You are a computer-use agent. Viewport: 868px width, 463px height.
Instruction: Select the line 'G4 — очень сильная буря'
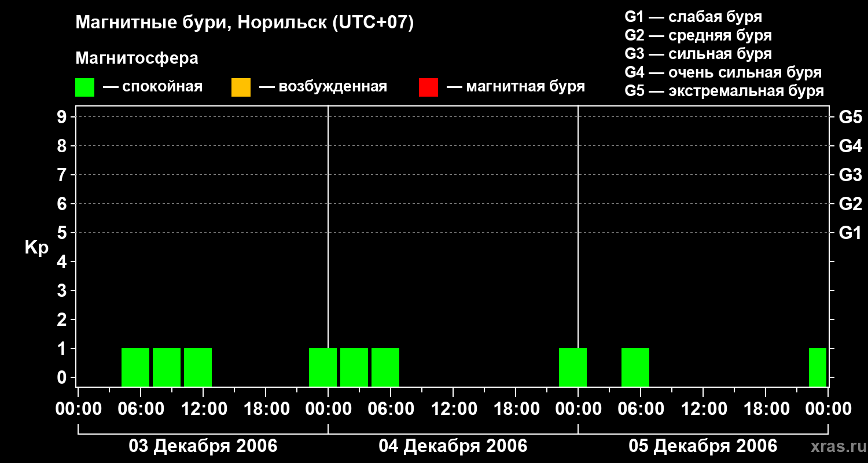coord(723,72)
